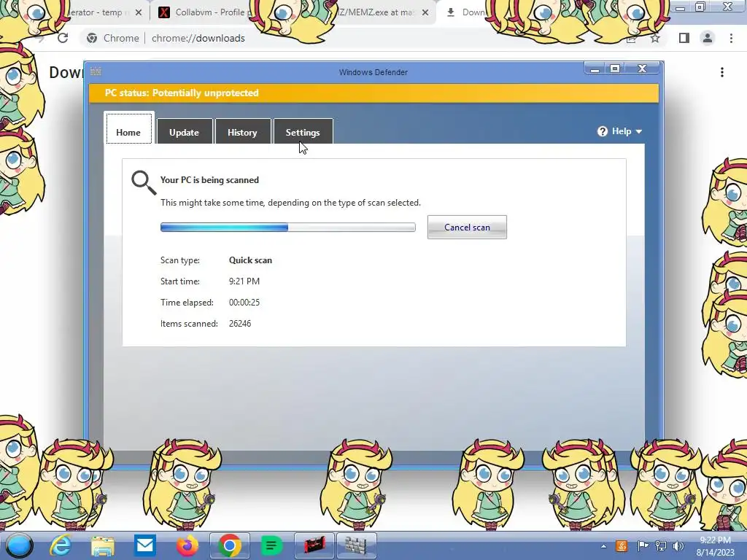Viewport: 747px width, 560px height.
Task: Maximize the Windows Defender window
Action: click(x=615, y=69)
